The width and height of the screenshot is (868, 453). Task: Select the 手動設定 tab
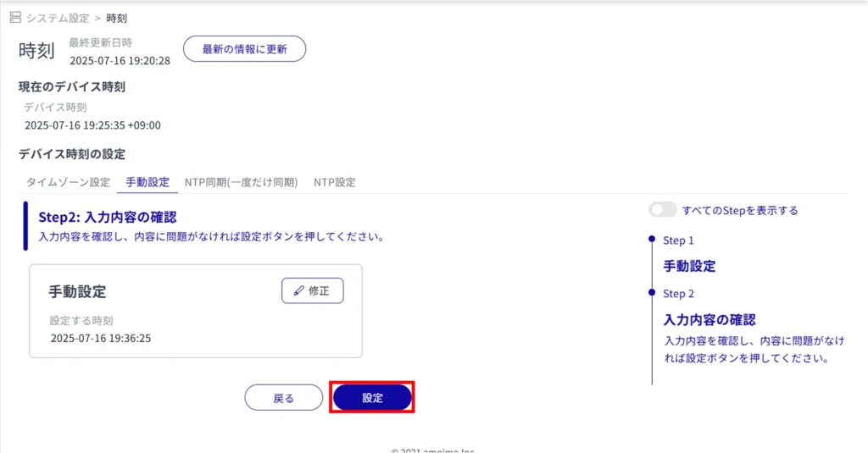pos(147,182)
